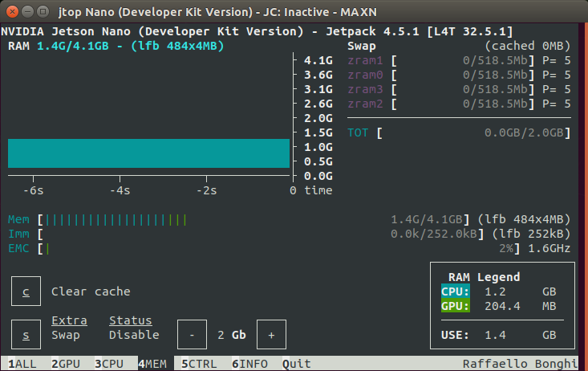Image resolution: width=588 pixels, height=371 pixels.
Task: Select the 4MEM tab
Action: pyautogui.click(x=152, y=364)
